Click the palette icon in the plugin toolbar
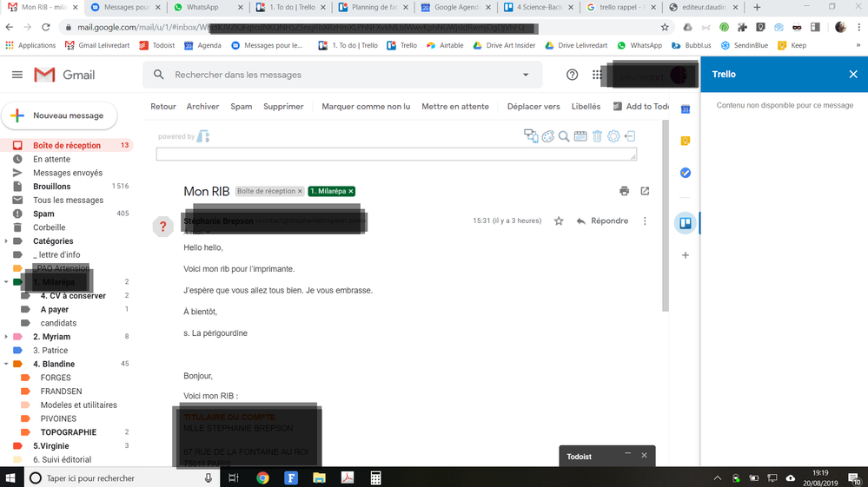The image size is (868, 487). tap(547, 136)
